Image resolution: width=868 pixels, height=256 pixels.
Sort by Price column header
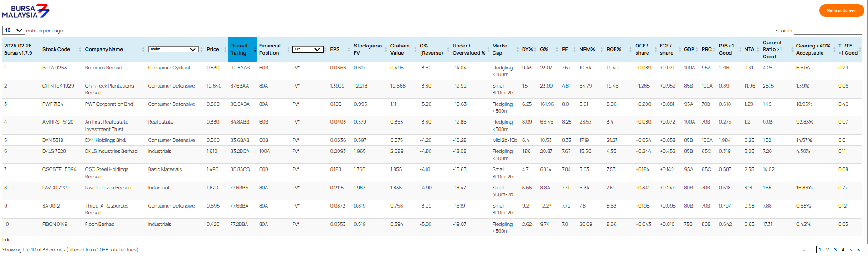point(213,49)
